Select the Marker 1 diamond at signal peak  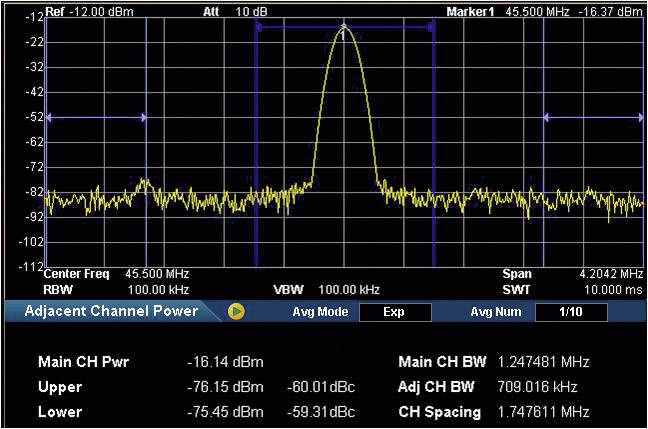[x=343, y=27]
